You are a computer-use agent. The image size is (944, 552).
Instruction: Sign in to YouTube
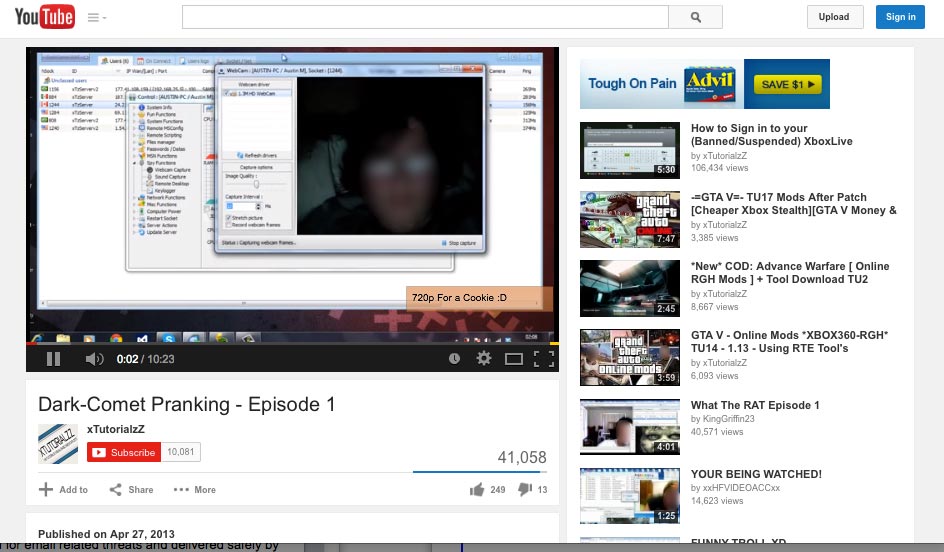pos(900,17)
